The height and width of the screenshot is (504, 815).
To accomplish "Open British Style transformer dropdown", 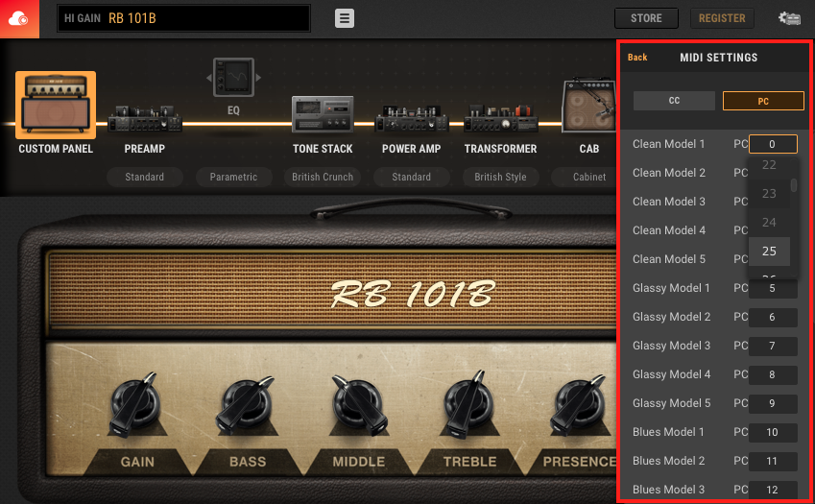I will click(500, 177).
